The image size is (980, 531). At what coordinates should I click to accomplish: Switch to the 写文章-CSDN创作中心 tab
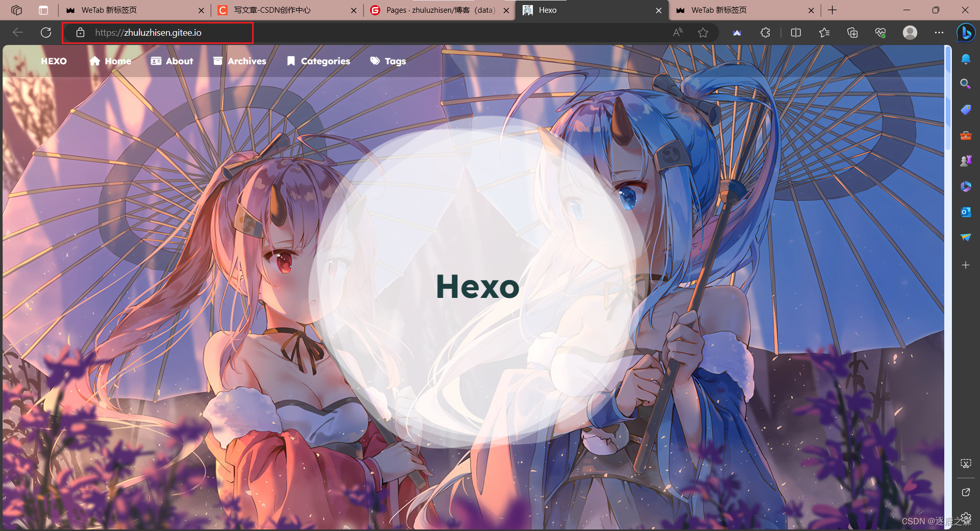287,10
